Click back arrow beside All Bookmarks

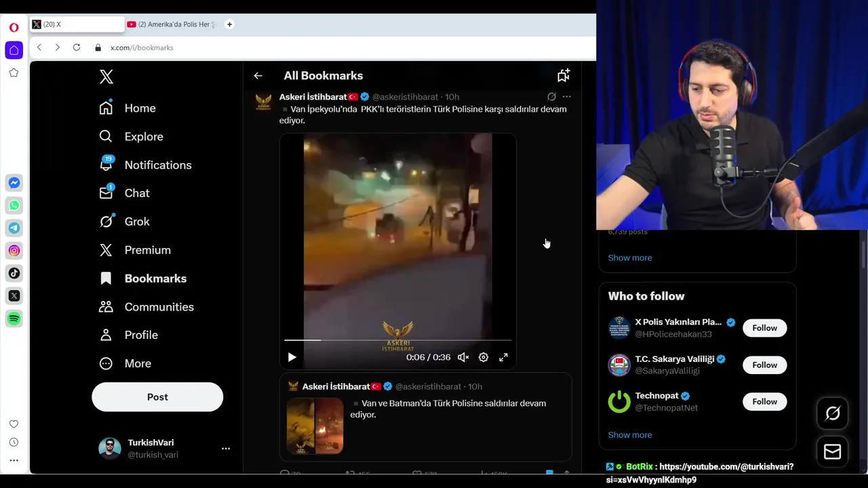[258, 76]
